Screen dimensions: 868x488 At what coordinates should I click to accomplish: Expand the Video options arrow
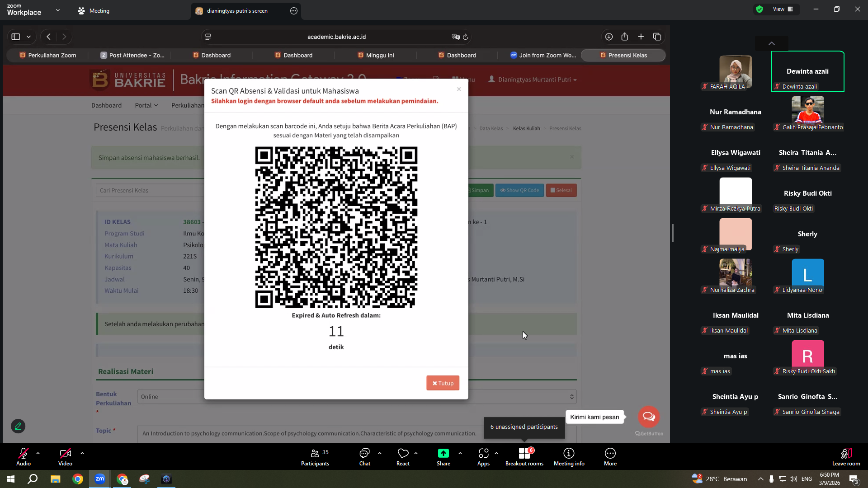[82, 453]
